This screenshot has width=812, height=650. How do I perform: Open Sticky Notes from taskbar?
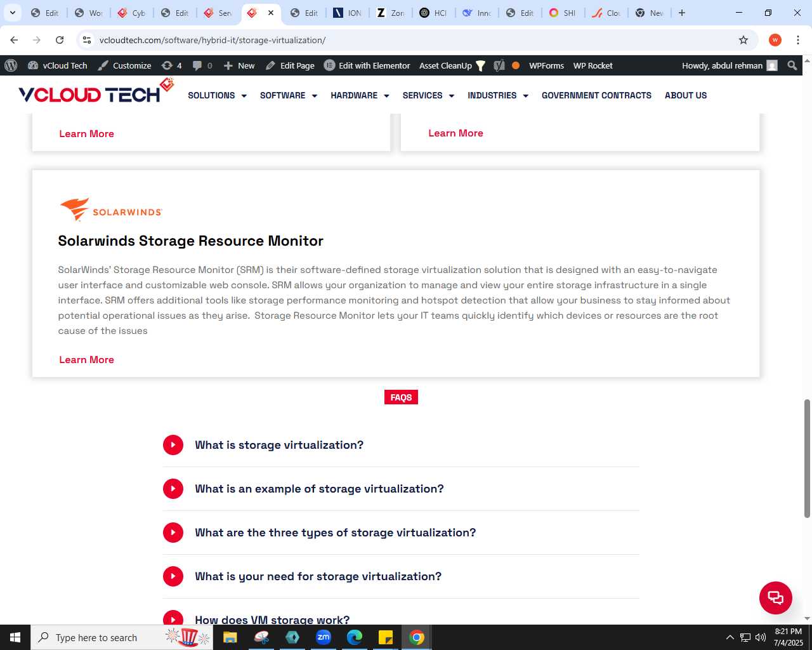(x=386, y=637)
